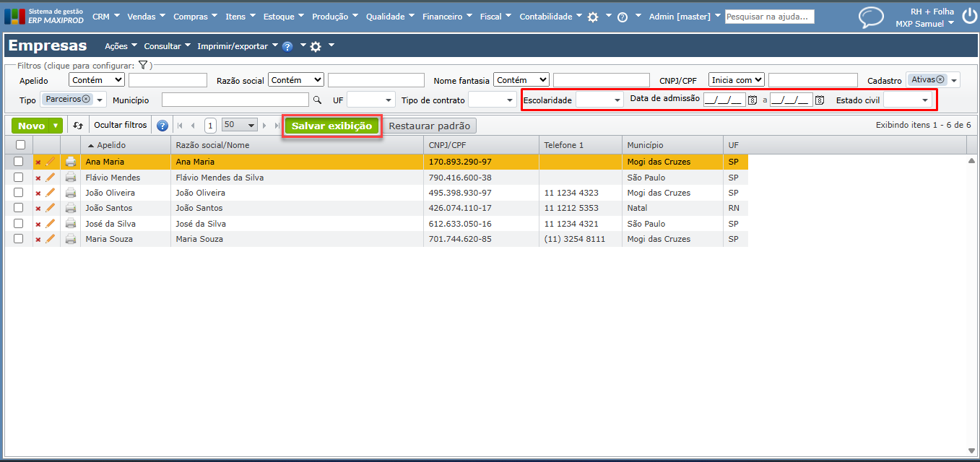
Task: Click the Salvar exibição button
Action: pos(331,126)
